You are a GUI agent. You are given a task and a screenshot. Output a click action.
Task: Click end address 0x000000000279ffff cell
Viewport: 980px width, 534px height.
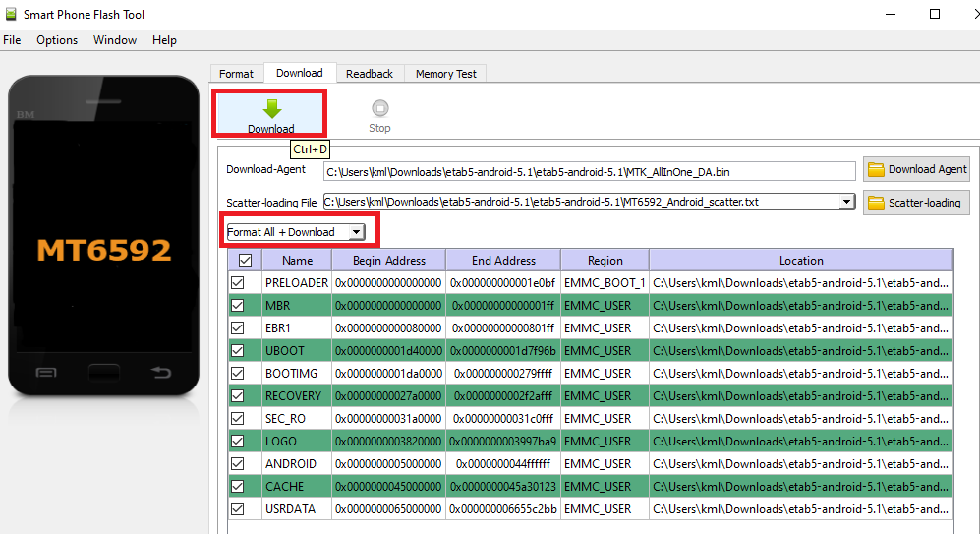tap(503, 374)
